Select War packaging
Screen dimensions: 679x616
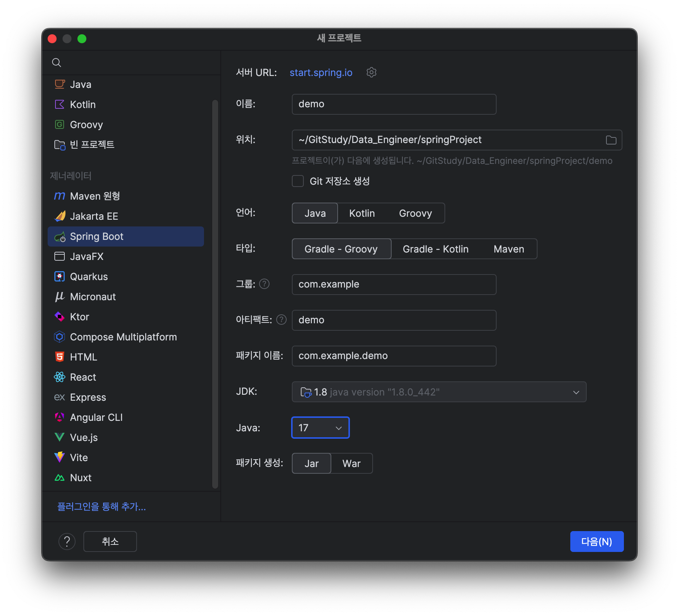351,463
